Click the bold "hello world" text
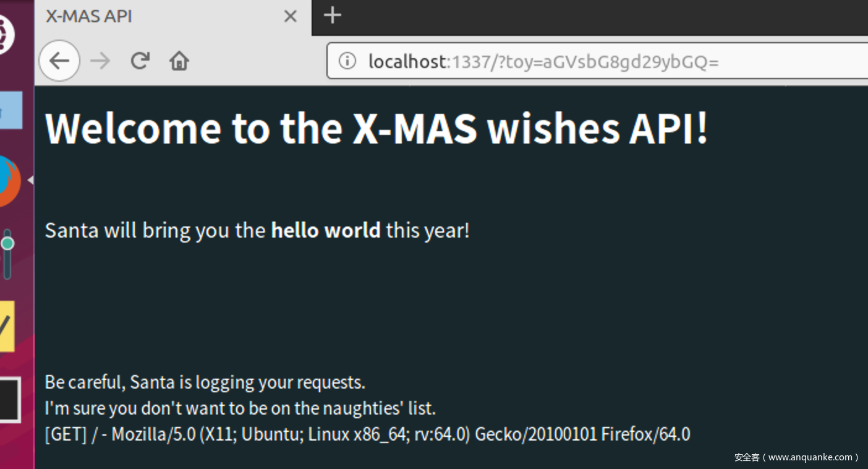 click(326, 230)
